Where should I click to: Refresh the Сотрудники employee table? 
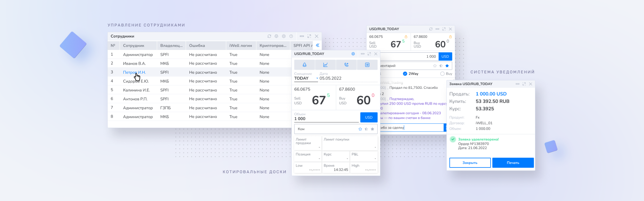pyautogui.click(x=269, y=36)
